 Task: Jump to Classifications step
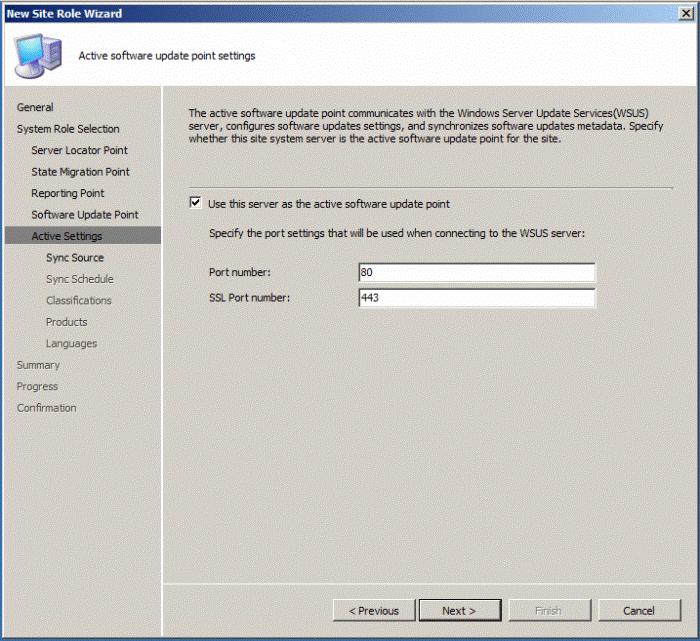click(x=79, y=300)
